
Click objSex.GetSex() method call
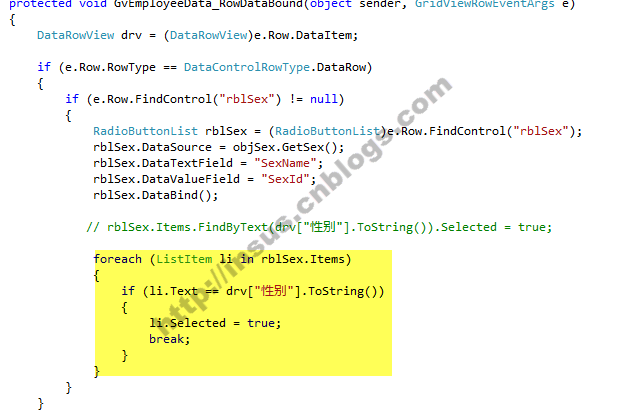(288, 147)
